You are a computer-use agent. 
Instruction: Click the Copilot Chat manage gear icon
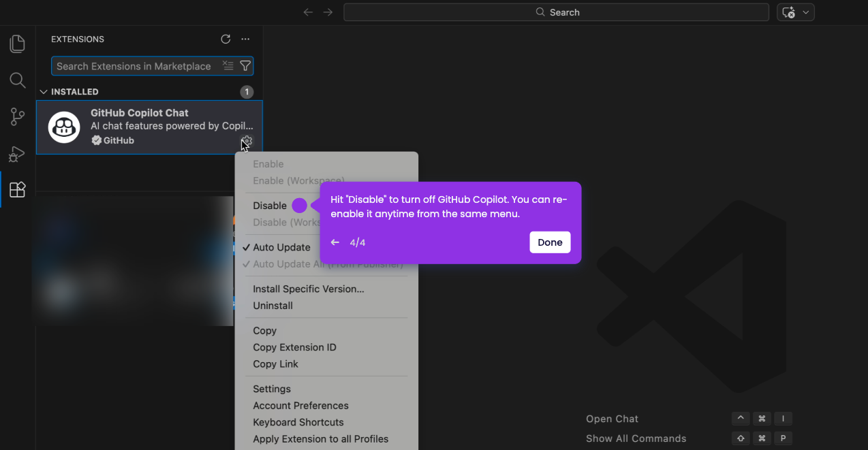tap(247, 141)
